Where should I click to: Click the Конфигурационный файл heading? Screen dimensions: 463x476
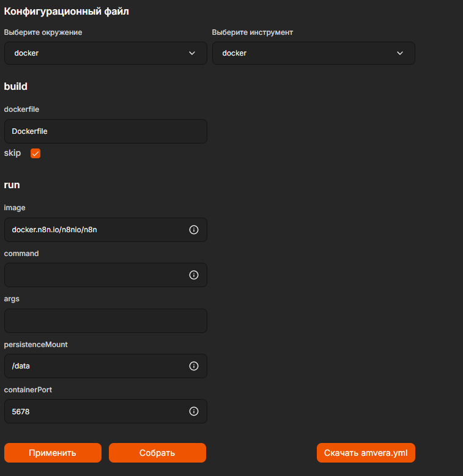(66, 11)
